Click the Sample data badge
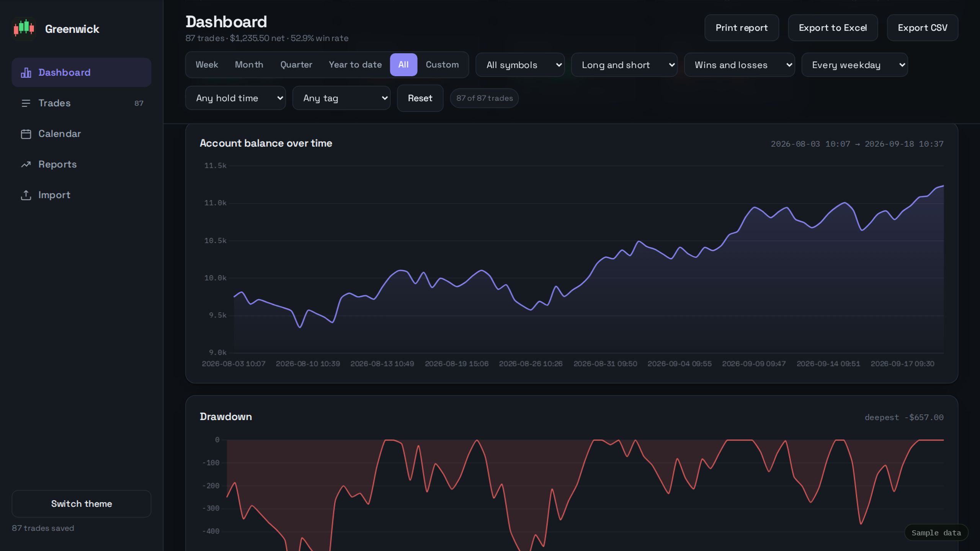980x551 pixels. coord(936,533)
